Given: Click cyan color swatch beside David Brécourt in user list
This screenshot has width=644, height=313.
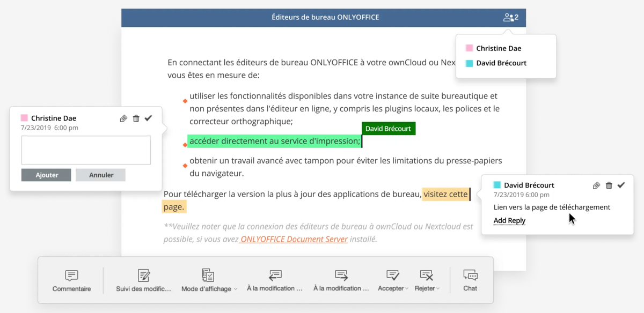Looking at the screenshot, I should click(469, 63).
